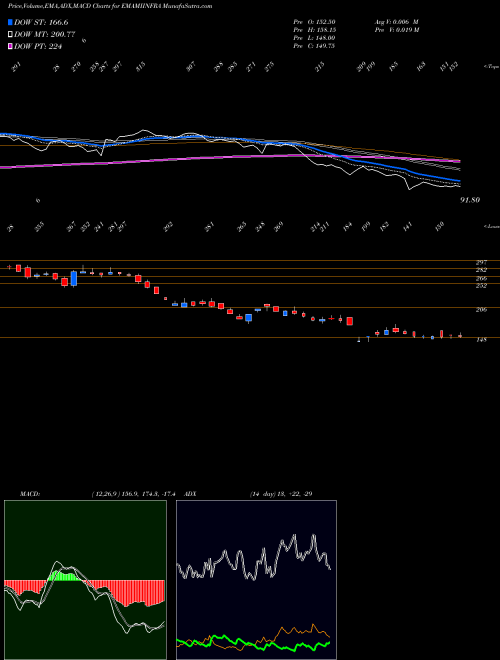Screen dimensions: 500x660
Task: Click the 282 price level label
Action: (481, 270)
